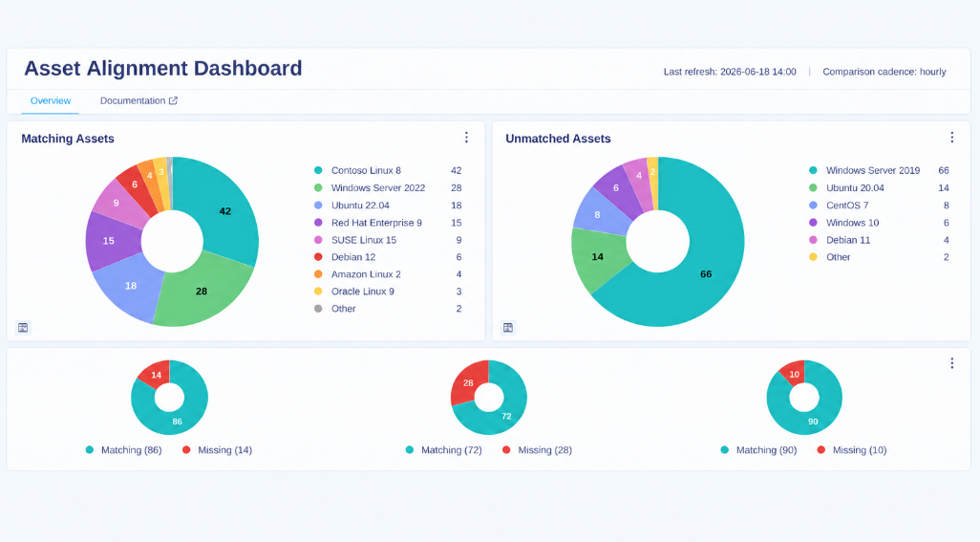Click the teal 66 slice in Unmatched Assets
This screenshot has height=542, width=980.
(x=706, y=273)
